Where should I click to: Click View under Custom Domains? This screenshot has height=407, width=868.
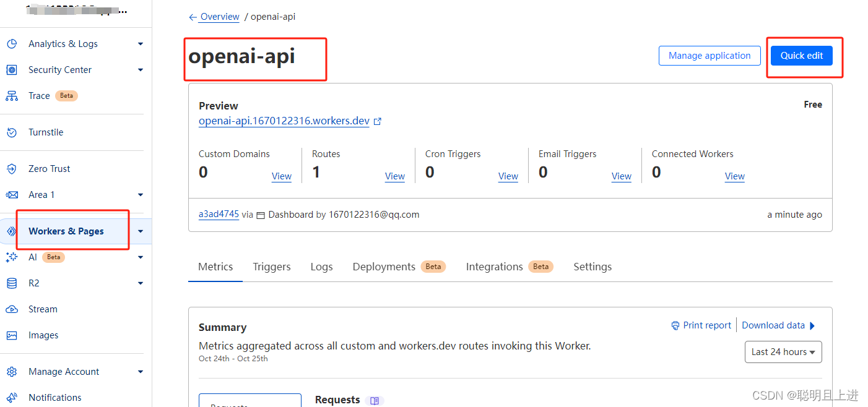click(x=282, y=176)
